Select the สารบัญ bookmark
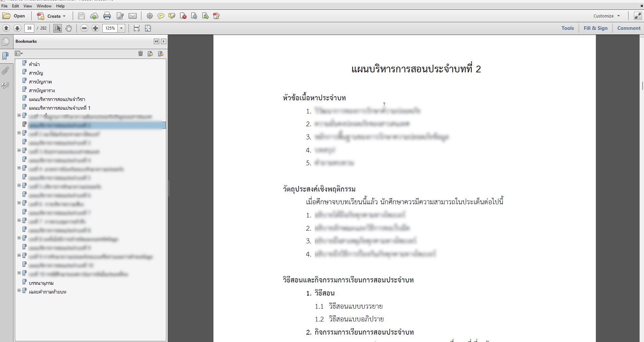 36,73
